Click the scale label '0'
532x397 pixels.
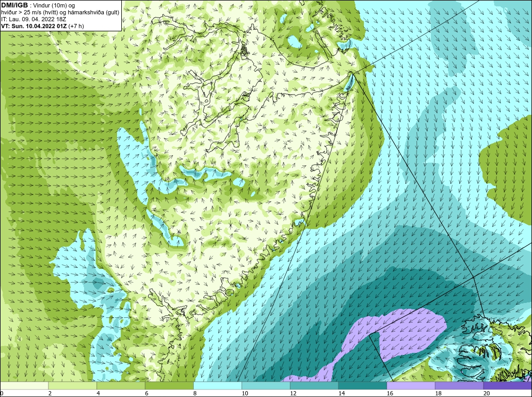pos(2,393)
